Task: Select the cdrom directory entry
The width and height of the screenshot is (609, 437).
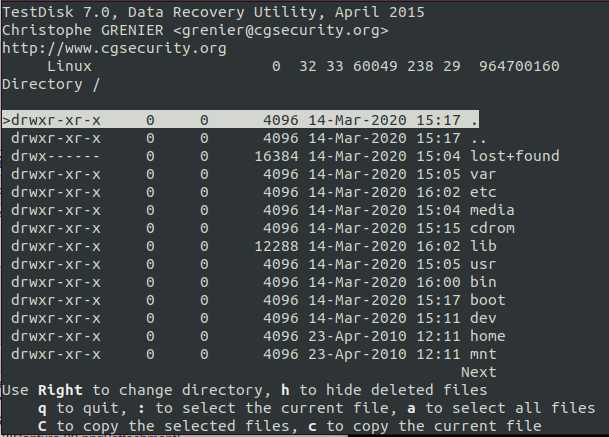Action: tap(492, 228)
